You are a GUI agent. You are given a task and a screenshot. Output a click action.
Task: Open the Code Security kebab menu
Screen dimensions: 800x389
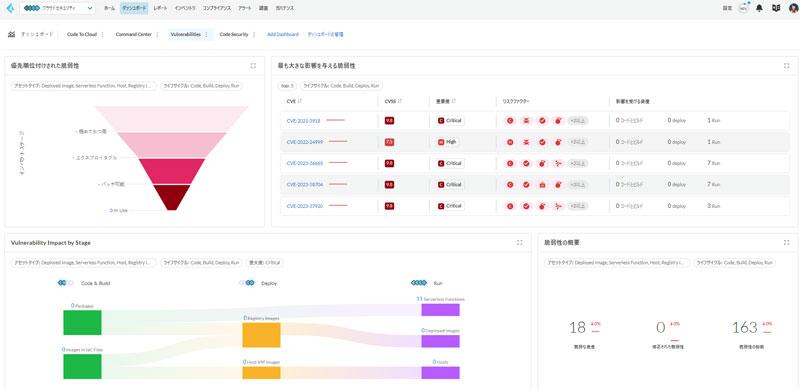coord(254,34)
